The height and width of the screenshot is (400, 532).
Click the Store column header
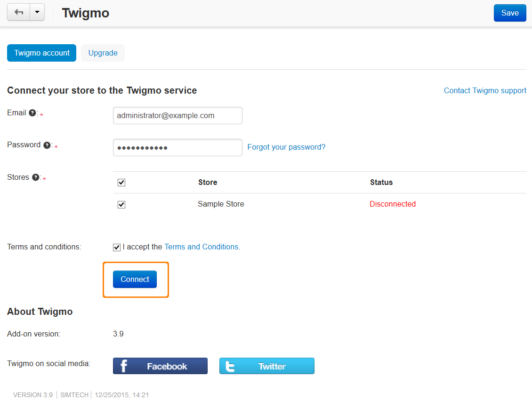click(x=208, y=182)
